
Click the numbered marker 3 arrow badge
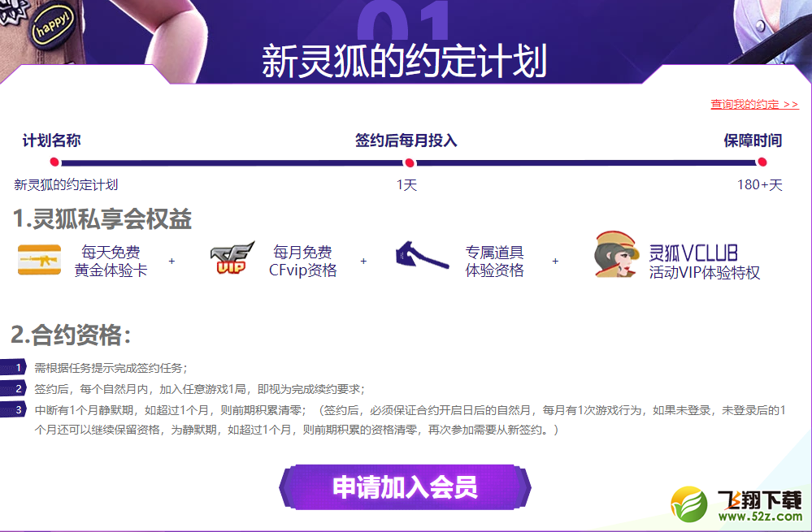click(x=14, y=409)
